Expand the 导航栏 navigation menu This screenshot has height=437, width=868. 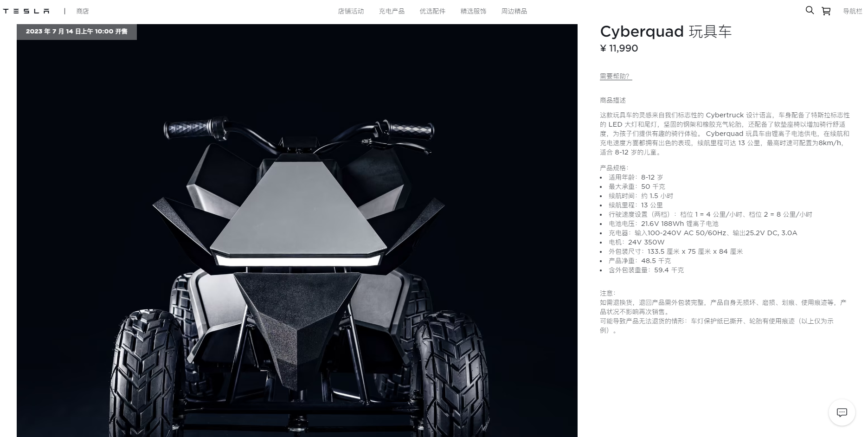pos(852,11)
